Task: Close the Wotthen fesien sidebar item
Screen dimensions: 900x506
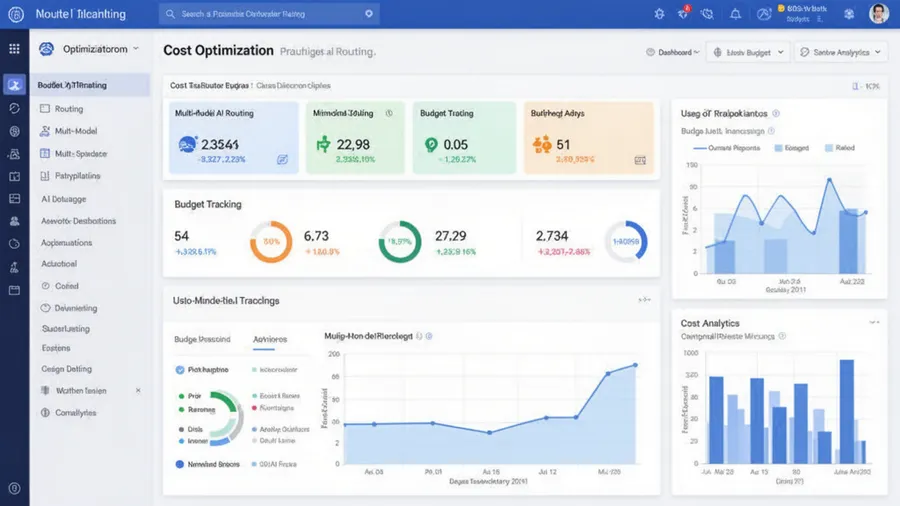Action: (138, 391)
